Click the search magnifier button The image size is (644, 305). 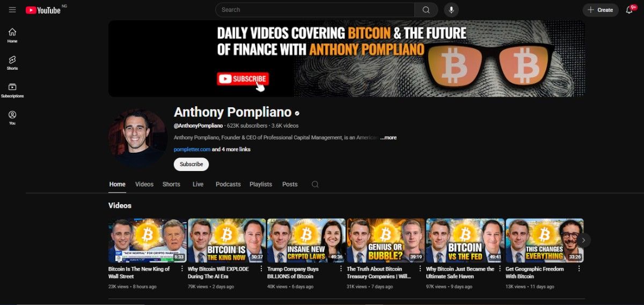[426, 10]
